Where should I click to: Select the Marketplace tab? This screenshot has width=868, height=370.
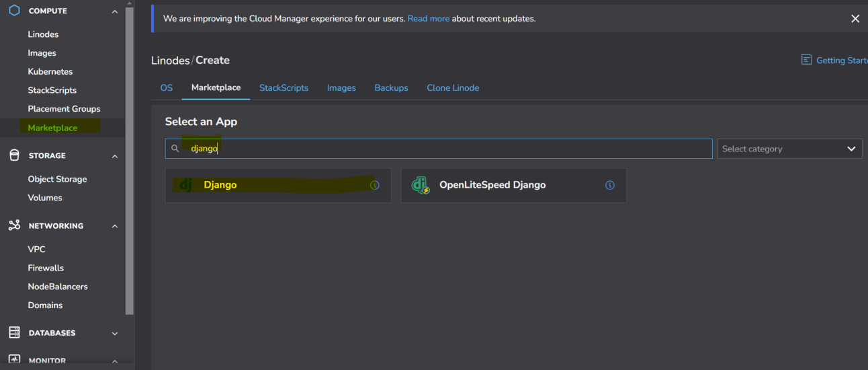pyautogui.click(x=216, y=87)
